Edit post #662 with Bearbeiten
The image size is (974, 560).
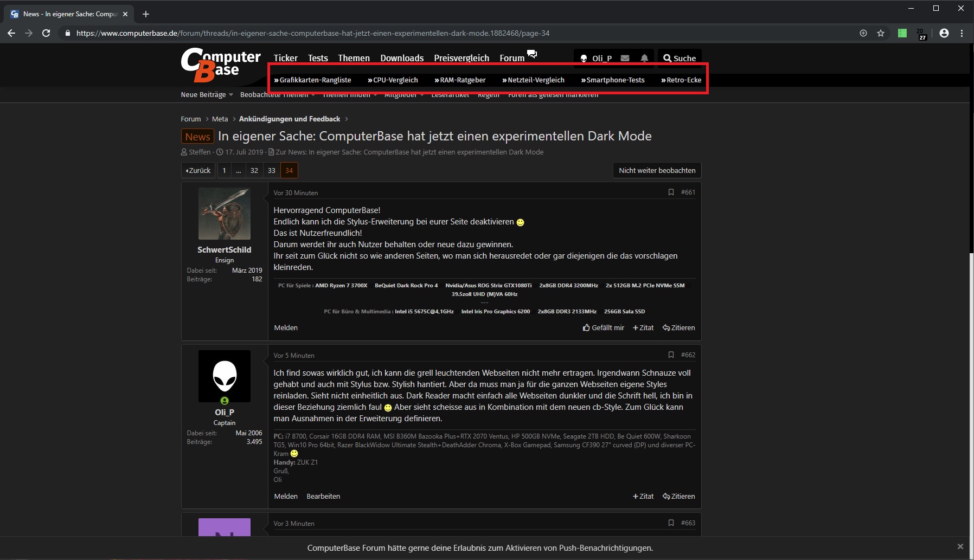tap(323, 496)
